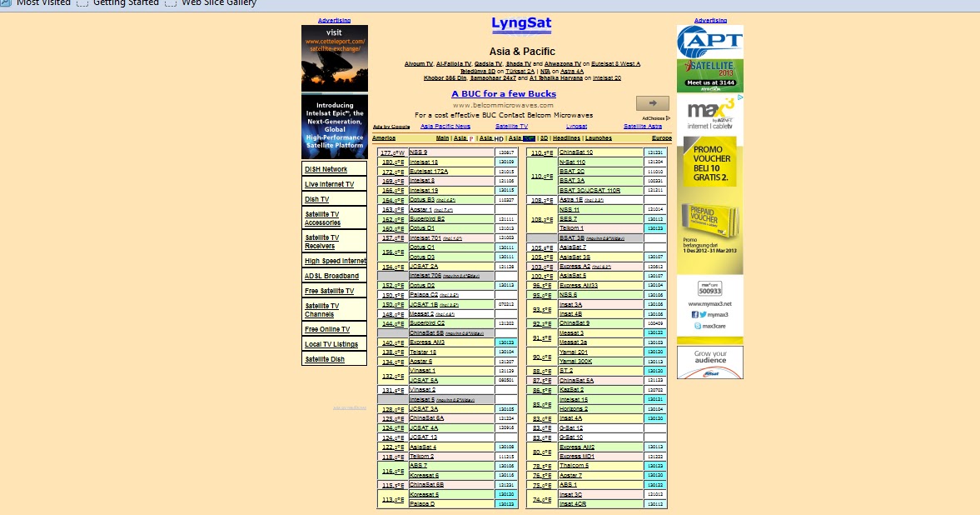Viewport: 980px width, 515px height.
Task: Open the Optus D2 satellite link
Action: tap(422, 285)
